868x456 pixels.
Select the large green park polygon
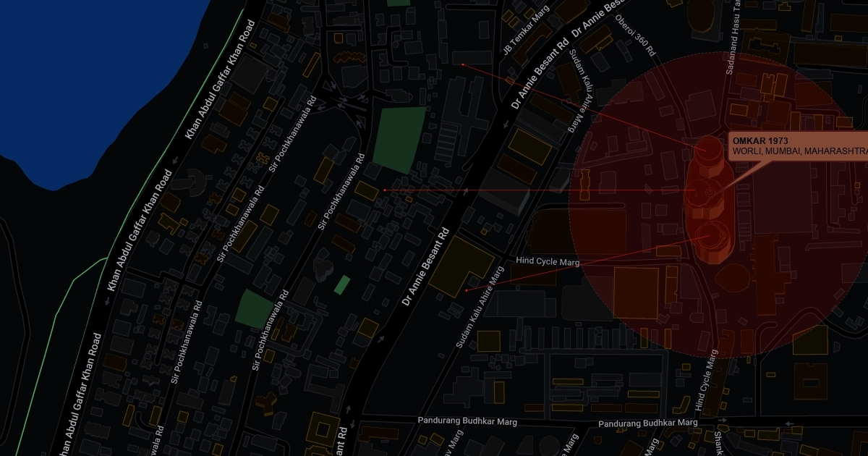click(x=399, y=138)
